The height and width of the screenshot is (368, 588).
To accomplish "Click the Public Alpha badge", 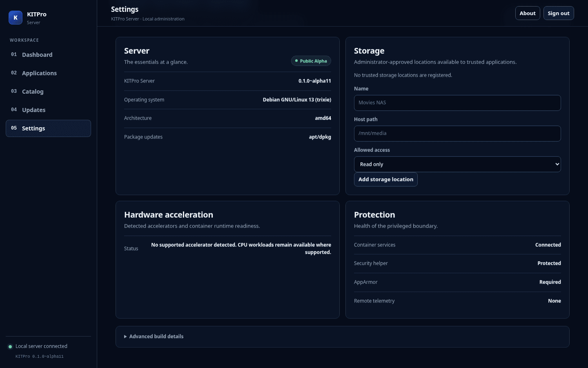I will [x=311, y=61].
